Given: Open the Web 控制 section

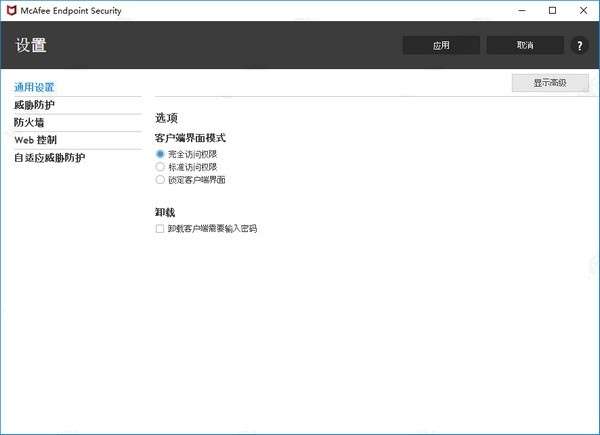Looking at the screenshot, I should pos(36,140).
